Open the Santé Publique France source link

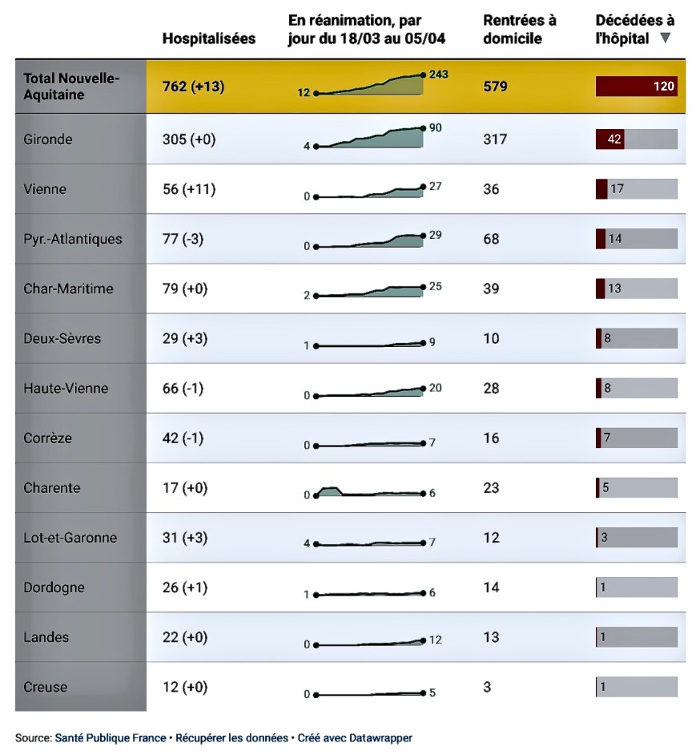point(111,737)
